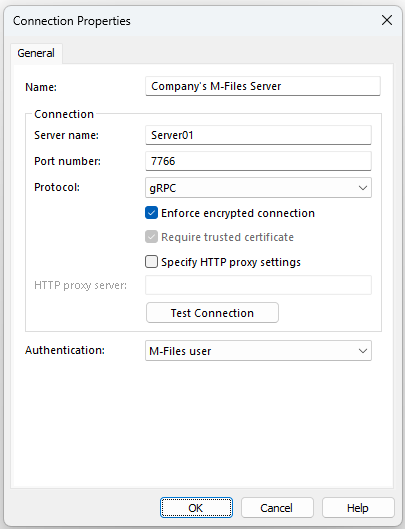Click the chevron arrow on Authentication dropdown
Viewport: 405px width, 529px height.
pyautogui.click(x=363, y=351)
